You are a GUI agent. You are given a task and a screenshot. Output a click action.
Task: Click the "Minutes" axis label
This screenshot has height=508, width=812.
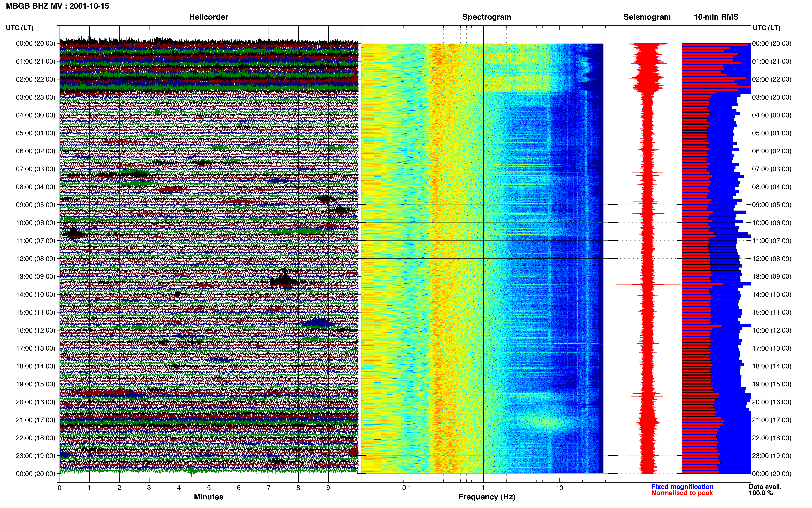point(209,497)
